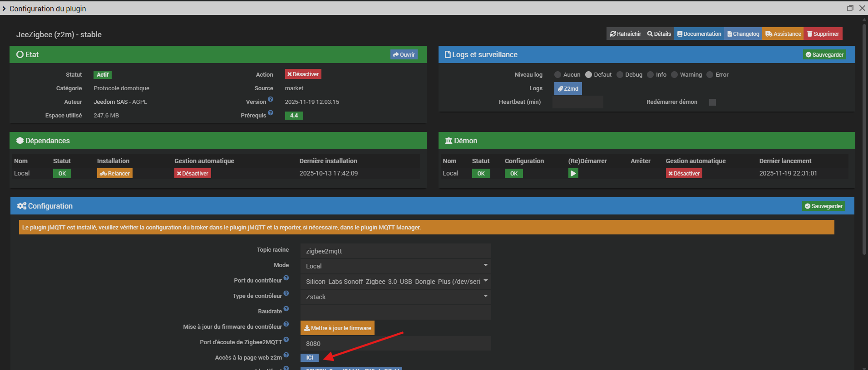868x370 pixels.
Task: Click the Topic racine input field
Action: tap(395, 251)
